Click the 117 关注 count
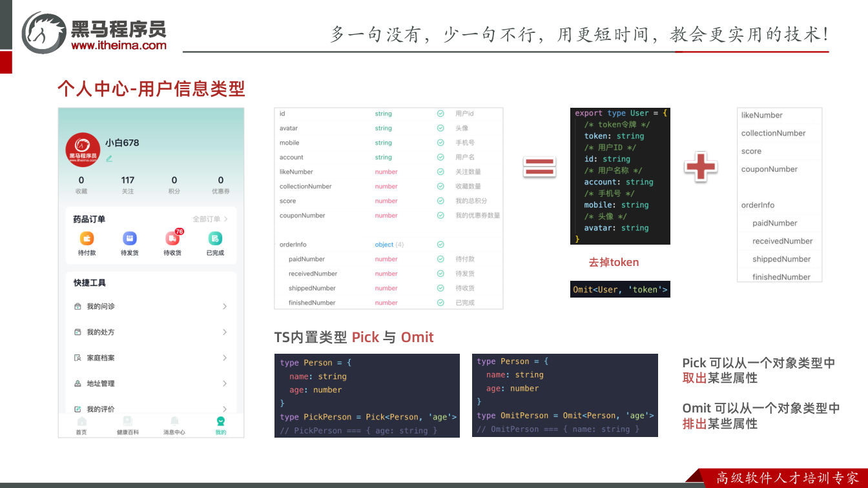Screen dimensions: 868x488 point(128,185)
